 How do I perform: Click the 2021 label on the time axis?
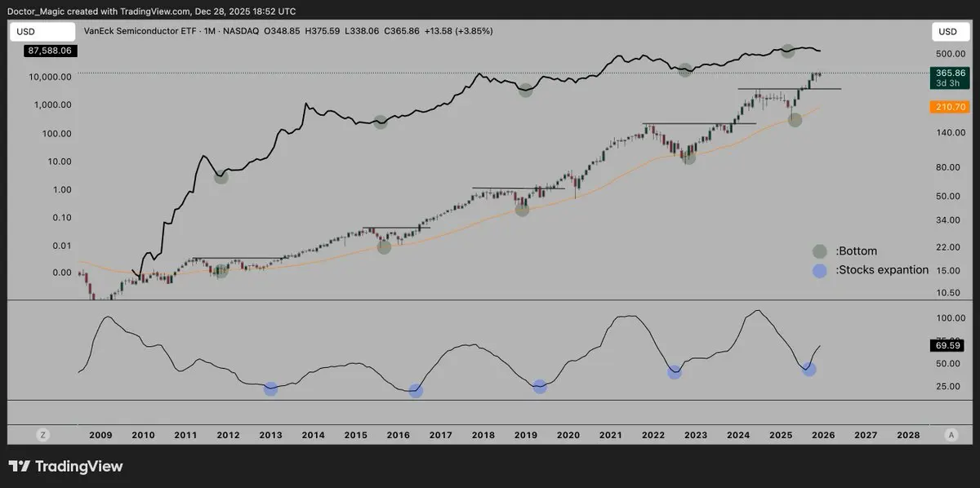coord(610,436)
